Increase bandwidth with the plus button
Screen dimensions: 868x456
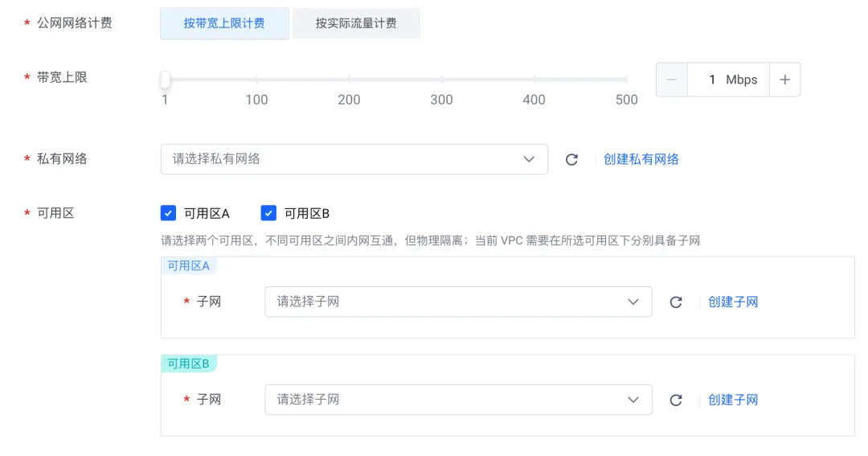pos(785,80)
